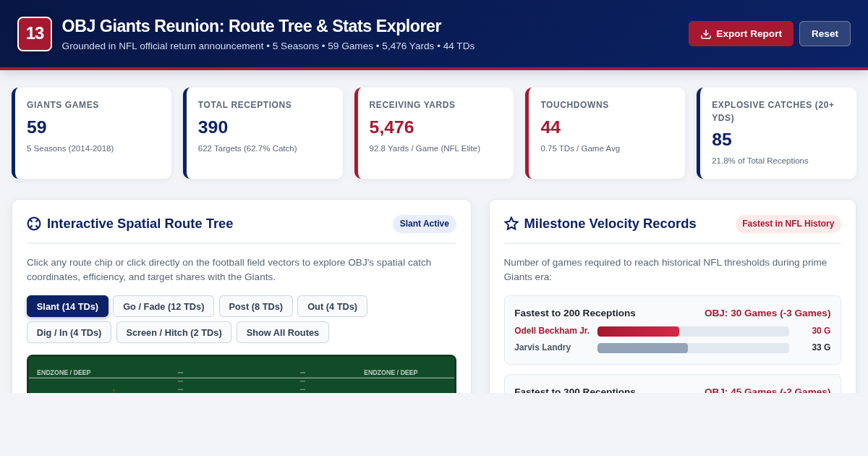Click '622 Targets (62.7% Catch)' text
The width and height of the screenshot is (868, 456).
(x=247, y=148)
